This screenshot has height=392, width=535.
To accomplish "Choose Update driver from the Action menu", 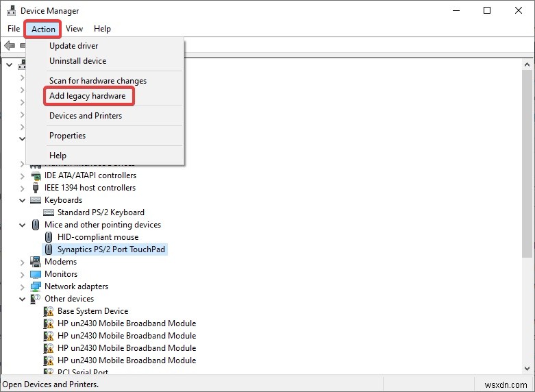I will click(x=105, y=46).
